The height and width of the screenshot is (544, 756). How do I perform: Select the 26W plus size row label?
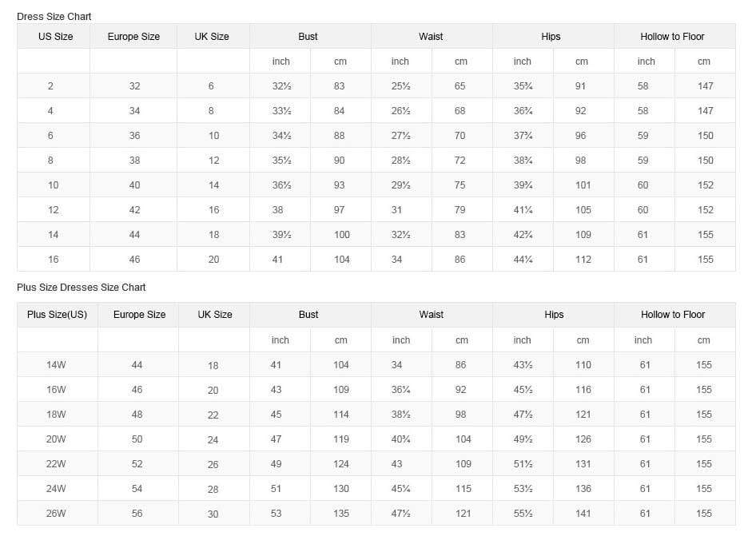tap(56, 514)
